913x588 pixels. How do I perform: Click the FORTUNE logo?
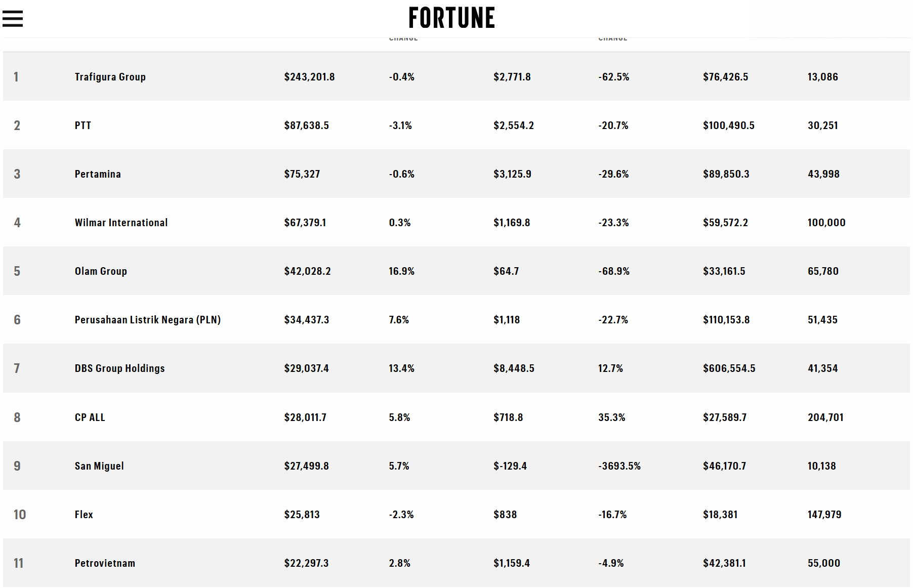point(451,18)
